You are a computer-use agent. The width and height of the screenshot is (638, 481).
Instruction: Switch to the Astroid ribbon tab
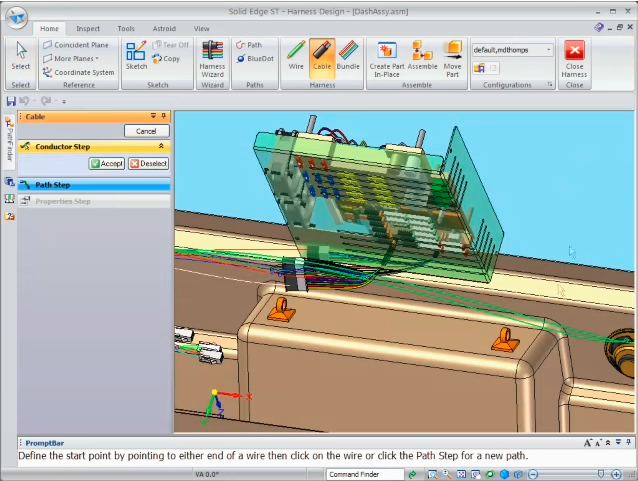pos(164,28)
